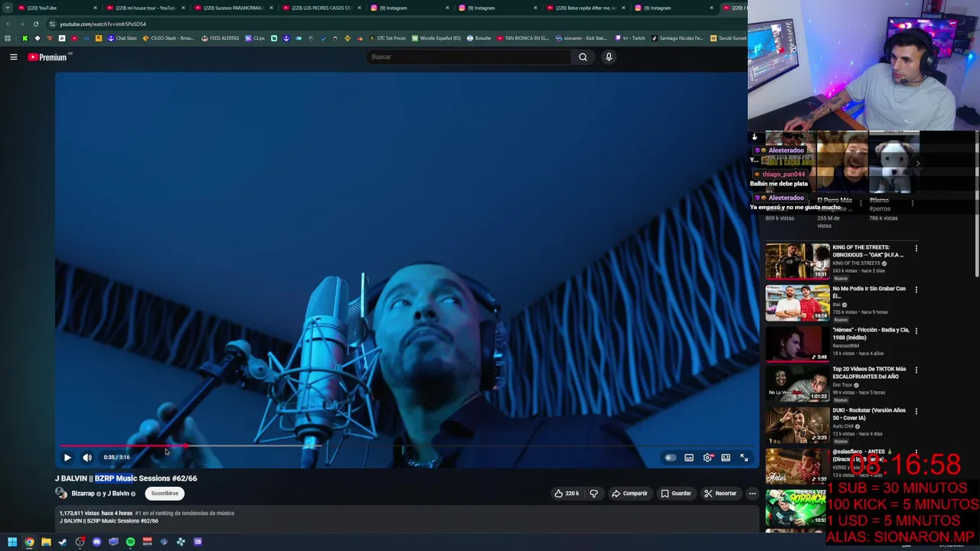Focus the Buscar search field
The width and height of the screenshot is (980, 551).
pyautogui.click(x=469, y=57)
